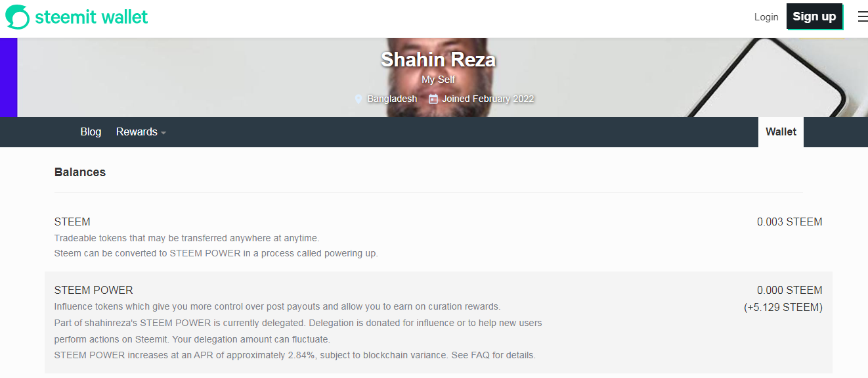Select the Wallet tab
The image size is (868, 378).
(781, 132)
